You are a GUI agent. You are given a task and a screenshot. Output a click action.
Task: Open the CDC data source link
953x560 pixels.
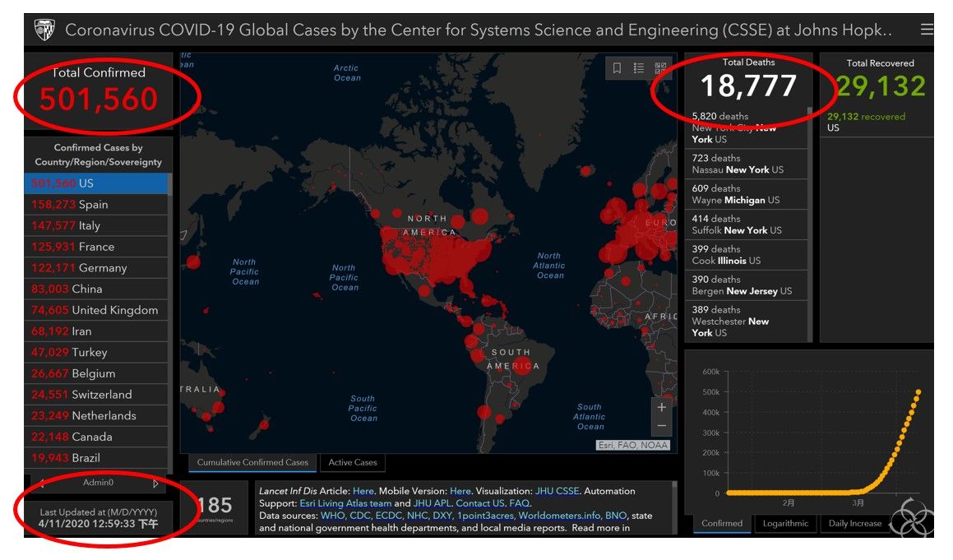click(x=360, y=516)
